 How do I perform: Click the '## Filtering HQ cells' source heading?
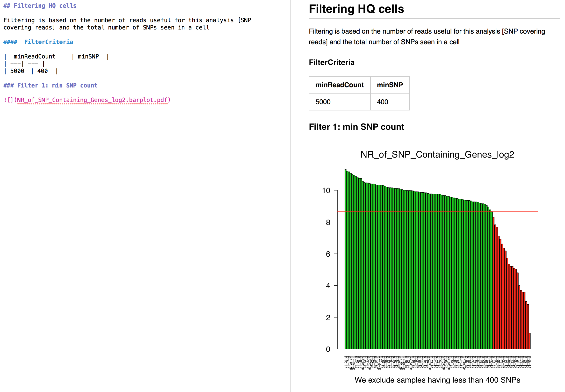pyautogui.click(x=40, y=6)
